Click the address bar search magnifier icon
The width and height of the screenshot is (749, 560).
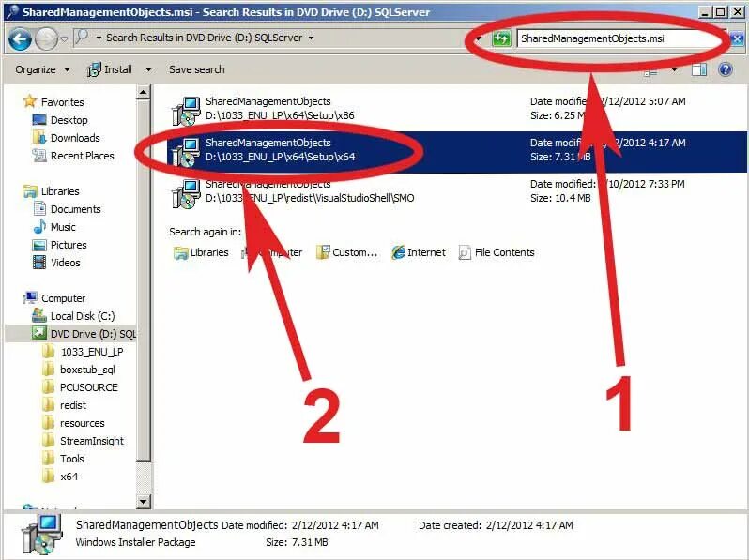click(x=83, y=37)
